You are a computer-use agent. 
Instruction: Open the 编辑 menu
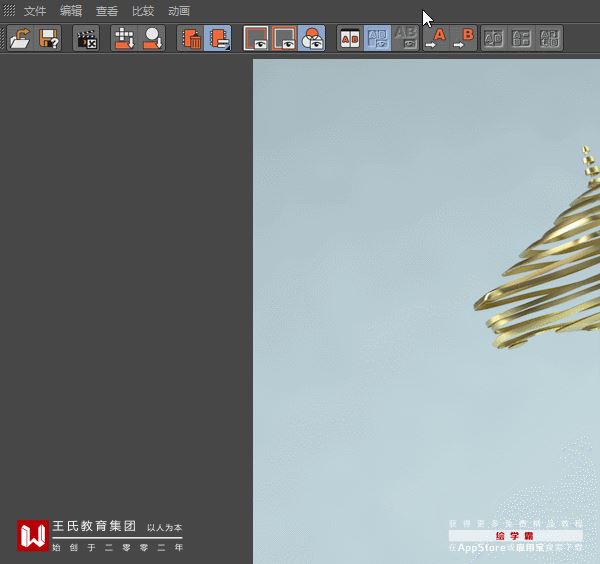[x=71, y=11]
